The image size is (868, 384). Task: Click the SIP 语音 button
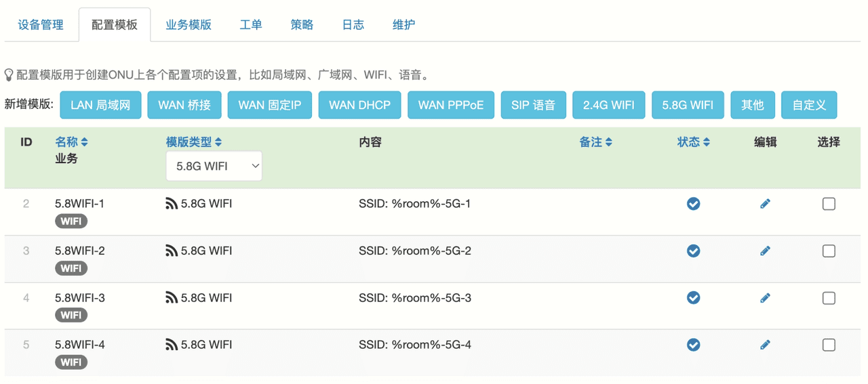533,105
